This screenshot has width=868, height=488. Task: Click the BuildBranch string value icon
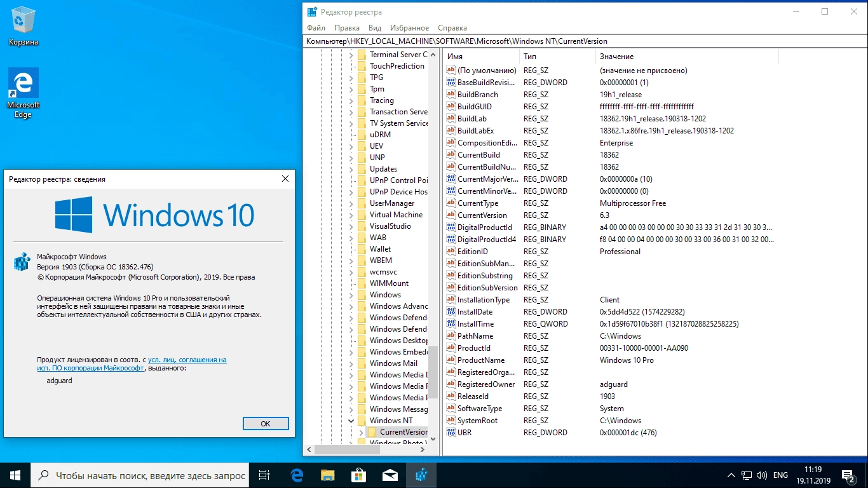451,94
